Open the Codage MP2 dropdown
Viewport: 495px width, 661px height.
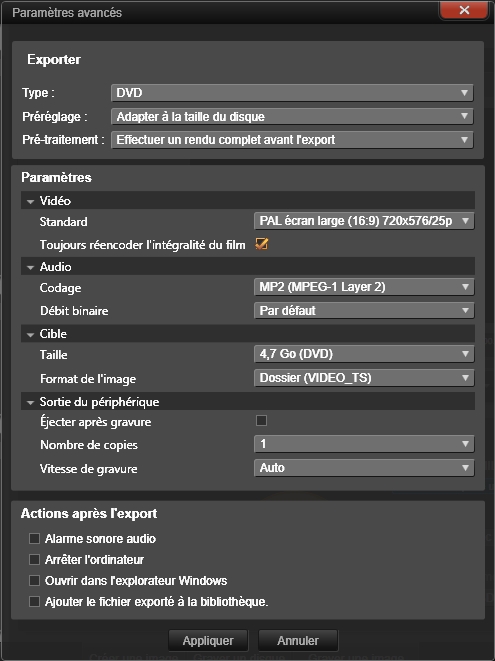[364, 287]
